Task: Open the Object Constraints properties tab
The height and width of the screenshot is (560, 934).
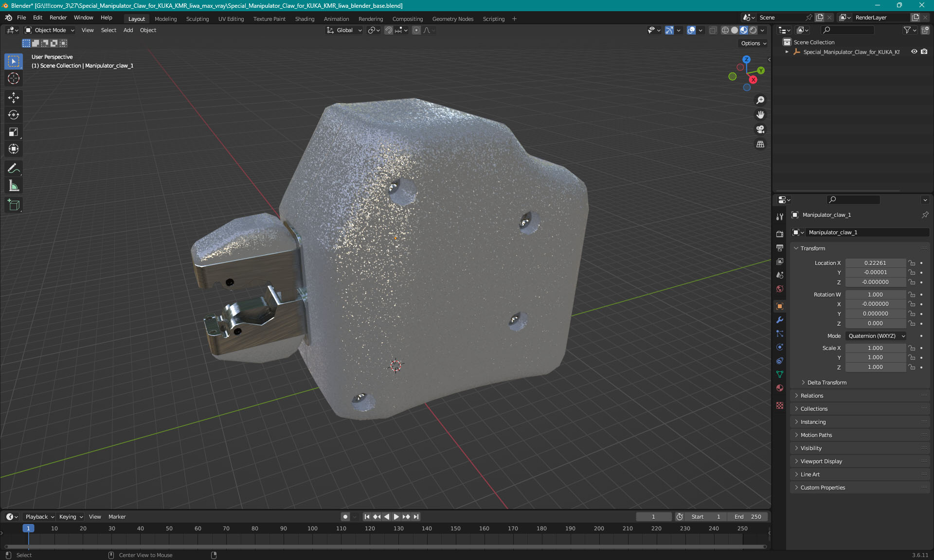Action: pyautogui.click(x=780, y=361)
